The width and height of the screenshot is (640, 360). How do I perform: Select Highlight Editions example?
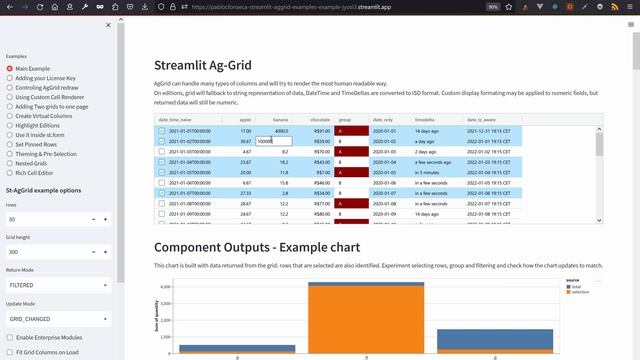tap(33, 125)
